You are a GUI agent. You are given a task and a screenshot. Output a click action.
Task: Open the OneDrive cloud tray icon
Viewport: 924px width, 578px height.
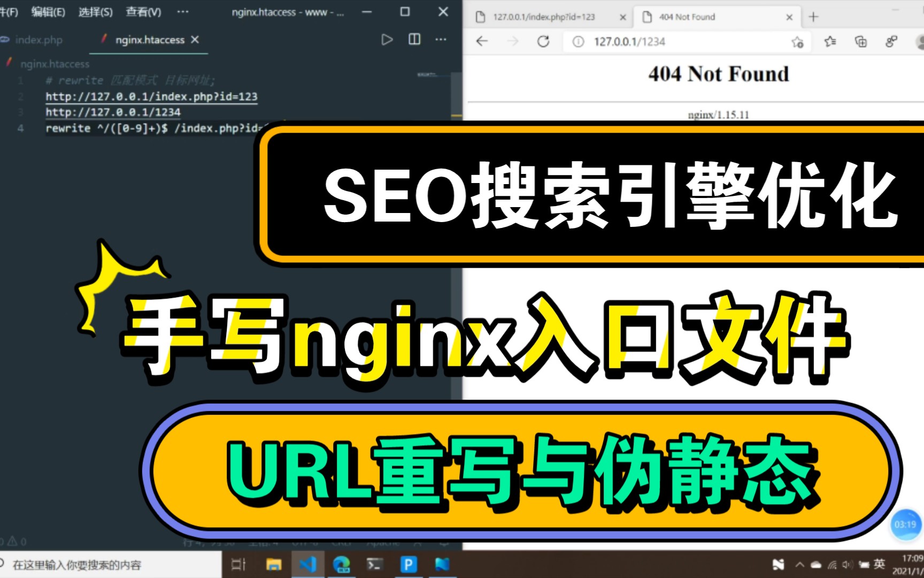pyautogui.click(x=816, y=565)
